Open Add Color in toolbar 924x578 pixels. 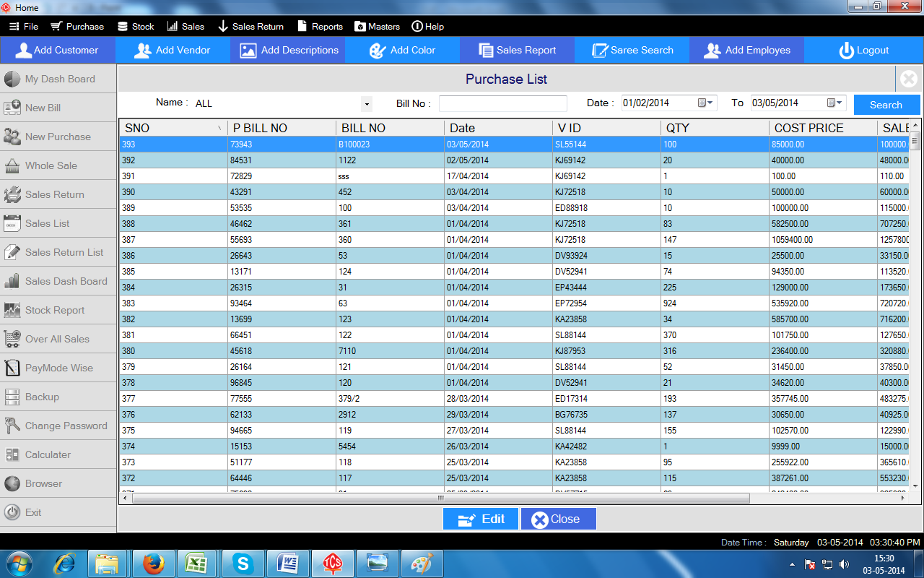[403, 51]
